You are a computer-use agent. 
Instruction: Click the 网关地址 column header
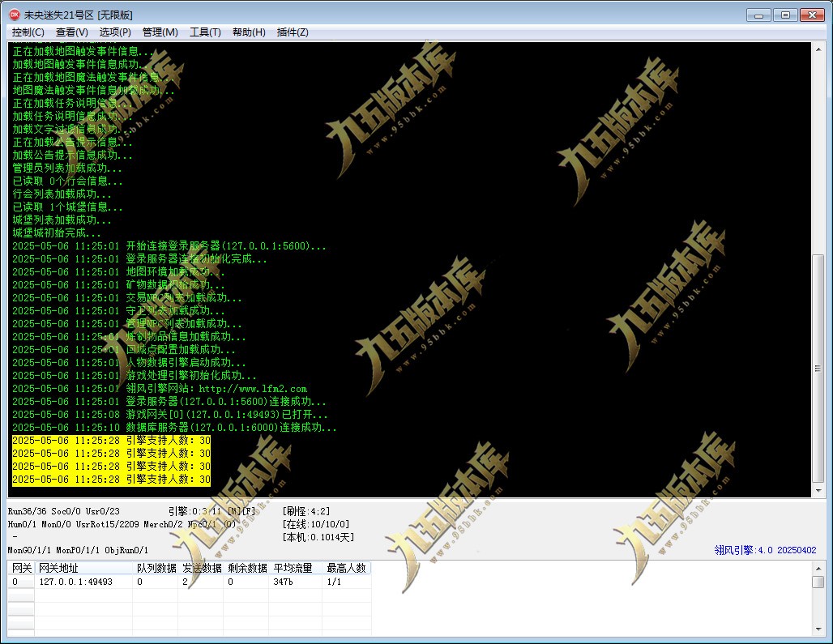point(83,568)
